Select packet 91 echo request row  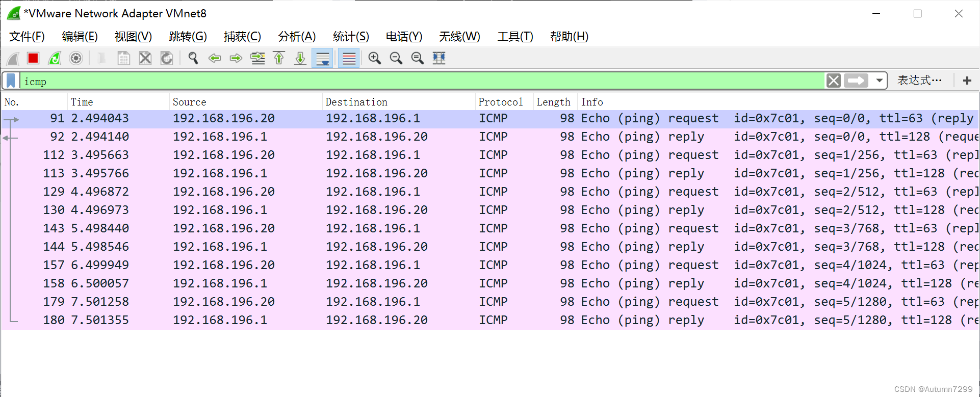coord(490,118)
